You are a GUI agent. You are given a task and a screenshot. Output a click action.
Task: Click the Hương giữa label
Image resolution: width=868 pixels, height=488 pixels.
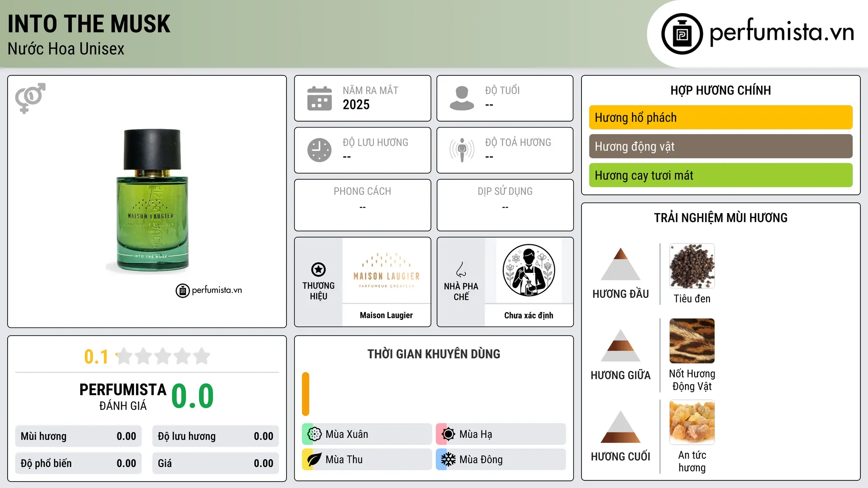620,375
